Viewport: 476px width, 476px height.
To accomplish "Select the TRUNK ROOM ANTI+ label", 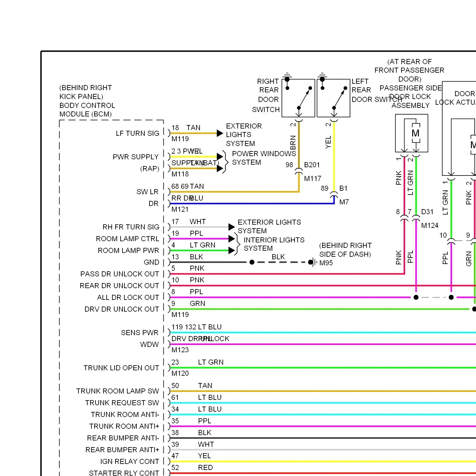I will click(x=124, y=426).
